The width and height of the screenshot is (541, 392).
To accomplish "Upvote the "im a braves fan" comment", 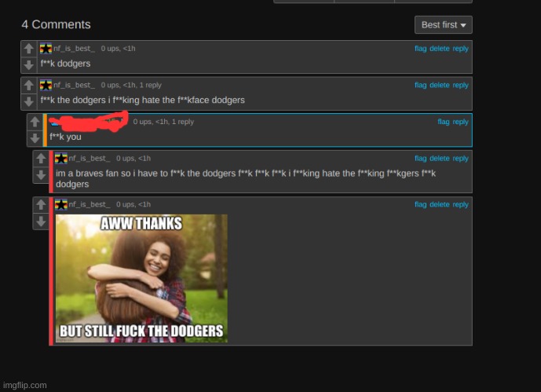I will coord(41,159).
